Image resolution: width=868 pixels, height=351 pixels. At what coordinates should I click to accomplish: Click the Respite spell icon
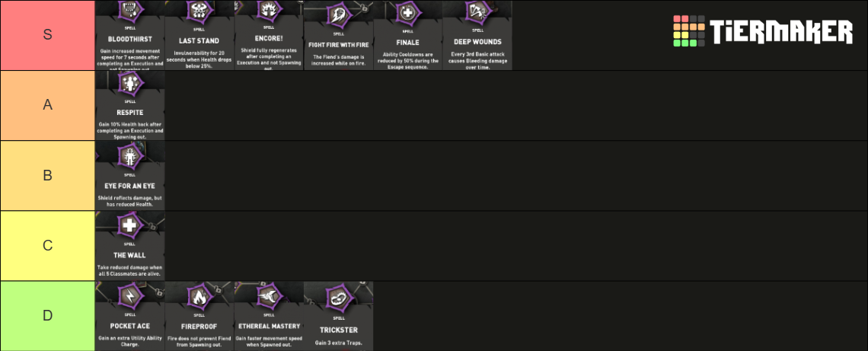click(x=130, y=83)
